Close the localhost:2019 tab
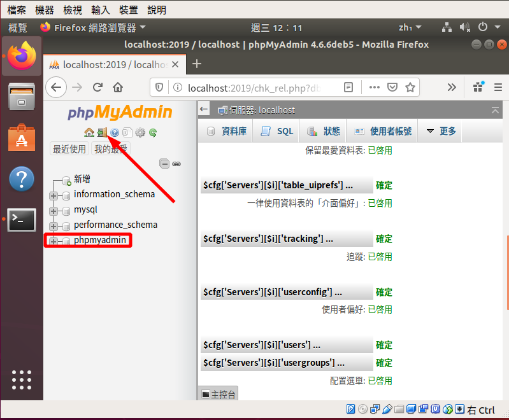 pyautogui.click(x=175, y=64)
